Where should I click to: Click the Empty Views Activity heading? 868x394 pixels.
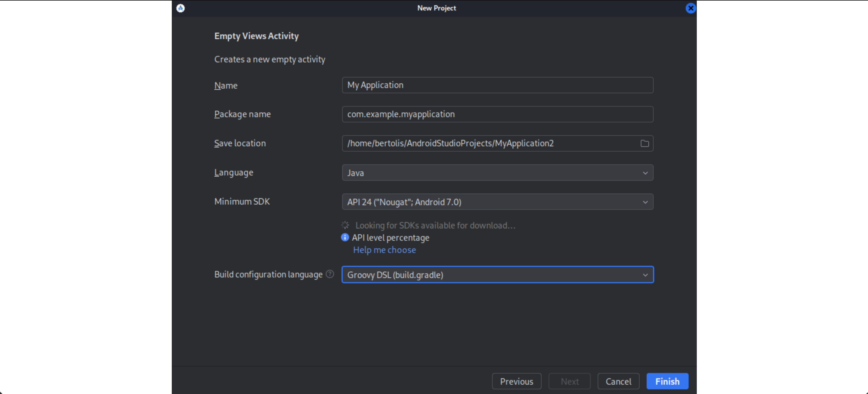tap(256, 36)
